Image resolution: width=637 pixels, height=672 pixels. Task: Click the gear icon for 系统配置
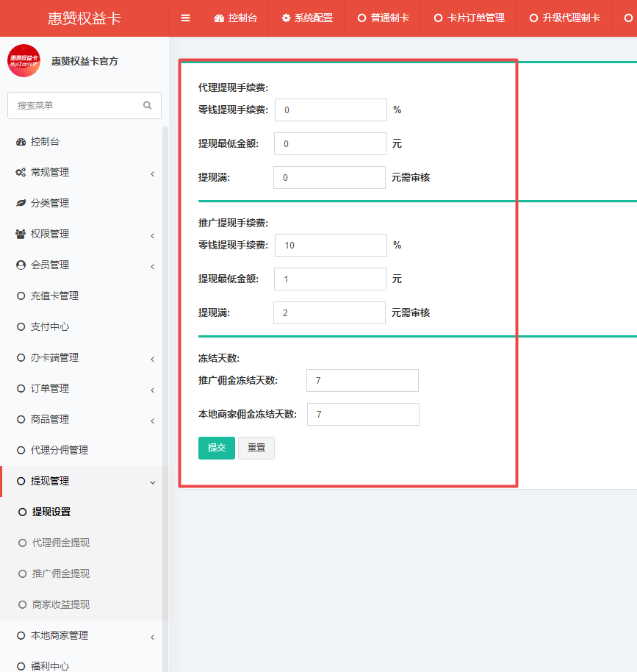[286, 18]
